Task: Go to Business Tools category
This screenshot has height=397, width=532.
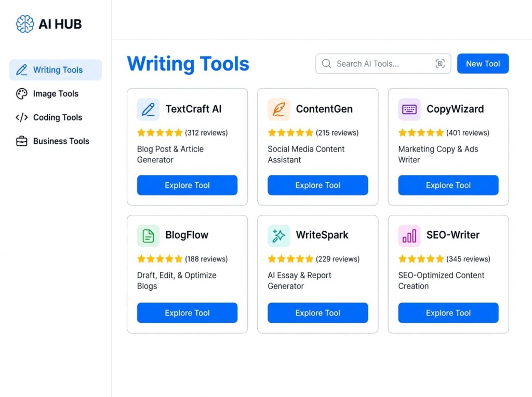Action: [56, 141]
